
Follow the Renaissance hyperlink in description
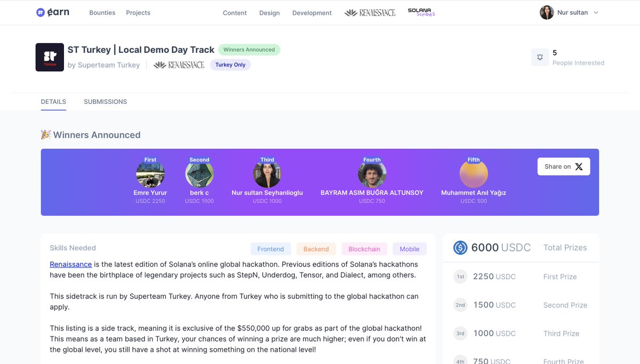tap(71, 264)
